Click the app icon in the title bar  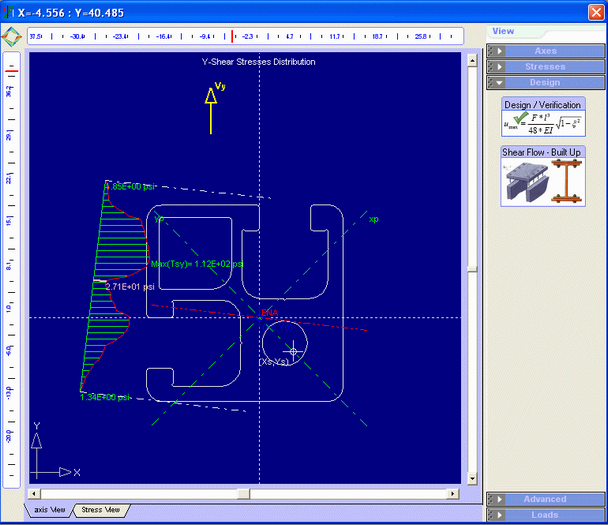9,12
